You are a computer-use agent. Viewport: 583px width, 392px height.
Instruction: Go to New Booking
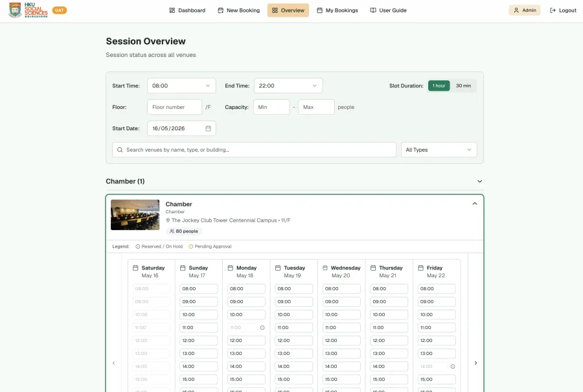pos(238,10)
